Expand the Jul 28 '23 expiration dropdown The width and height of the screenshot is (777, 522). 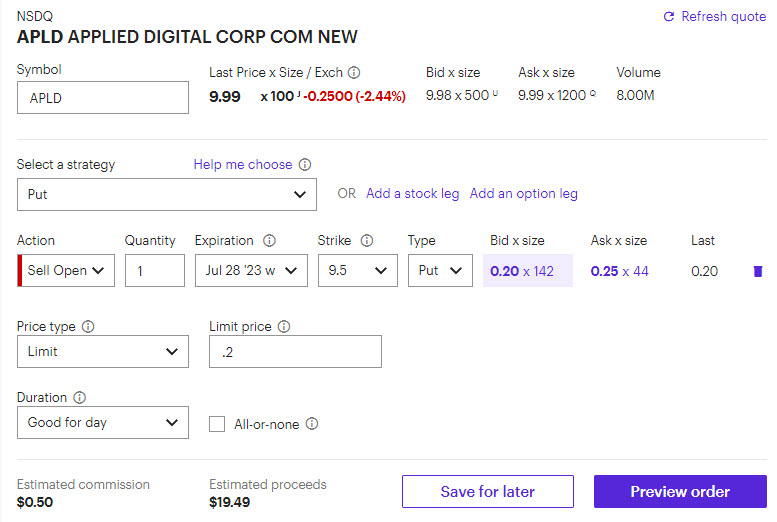click(x=251, y=271)
